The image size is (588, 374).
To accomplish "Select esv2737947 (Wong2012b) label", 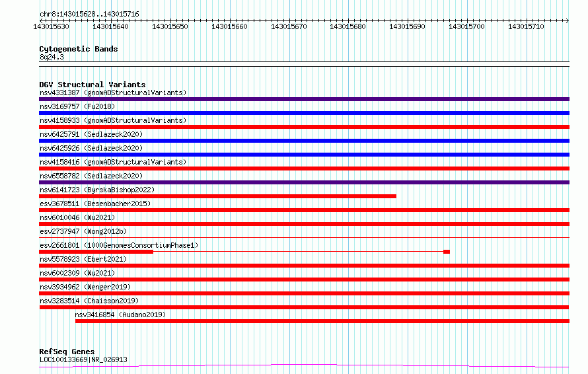I will pyautogui.click(x=83, y=231).
